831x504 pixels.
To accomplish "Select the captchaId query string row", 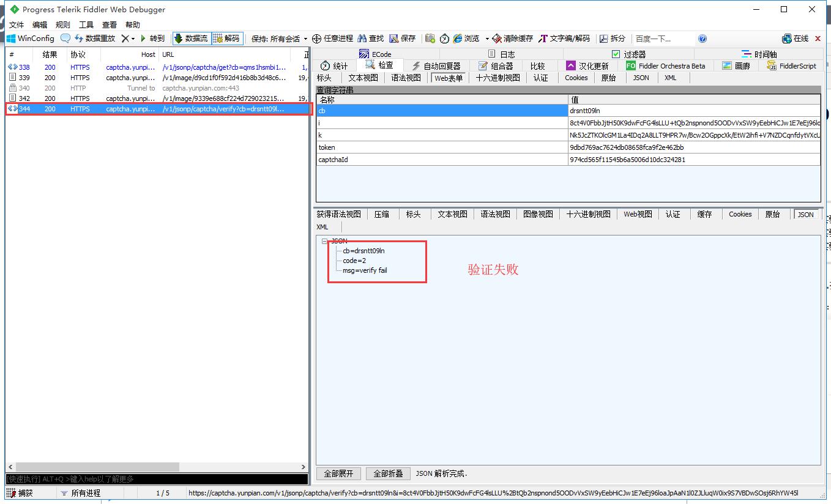I will tap(568, 160).
